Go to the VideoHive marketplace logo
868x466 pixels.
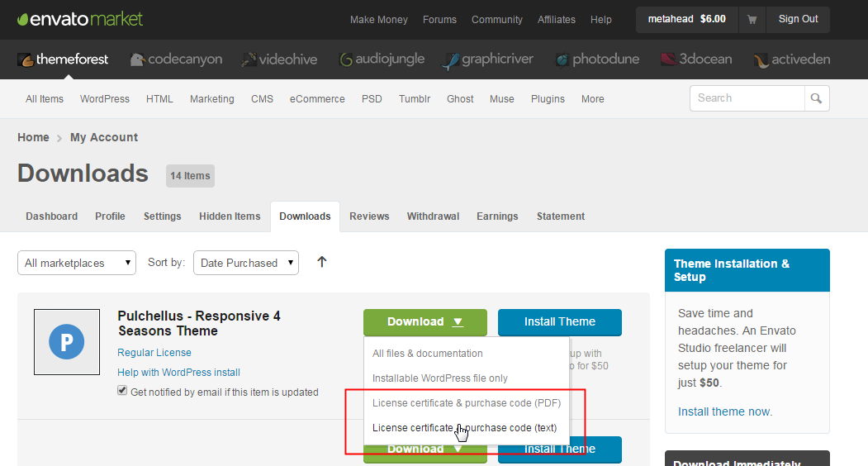pos(279,59)
